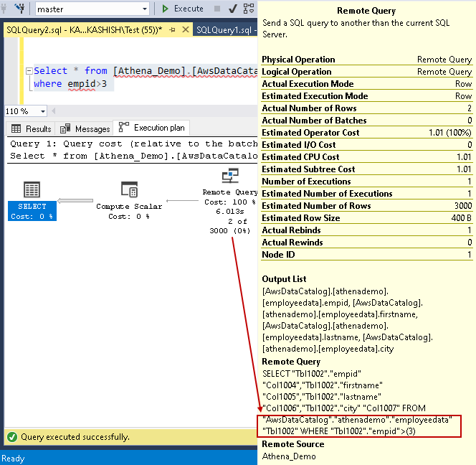Click inside the query editor after empid>3
This screenshot has width=476, height=465.
[110, 83]
